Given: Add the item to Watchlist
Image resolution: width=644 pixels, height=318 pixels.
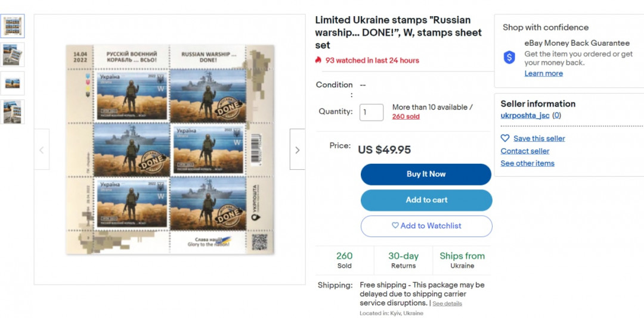Looking at the screenshot, I should click(426, 226).
